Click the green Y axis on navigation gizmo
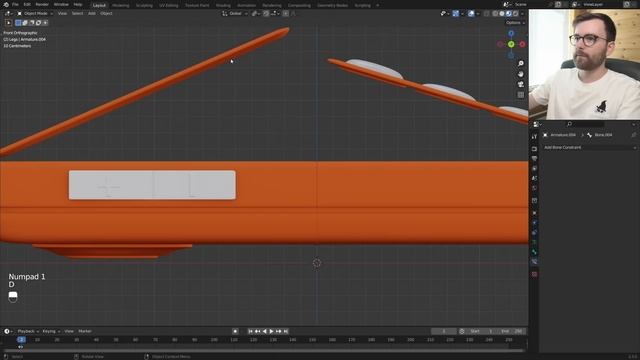This screenshot has height=360, width=640. click(511, 44)
